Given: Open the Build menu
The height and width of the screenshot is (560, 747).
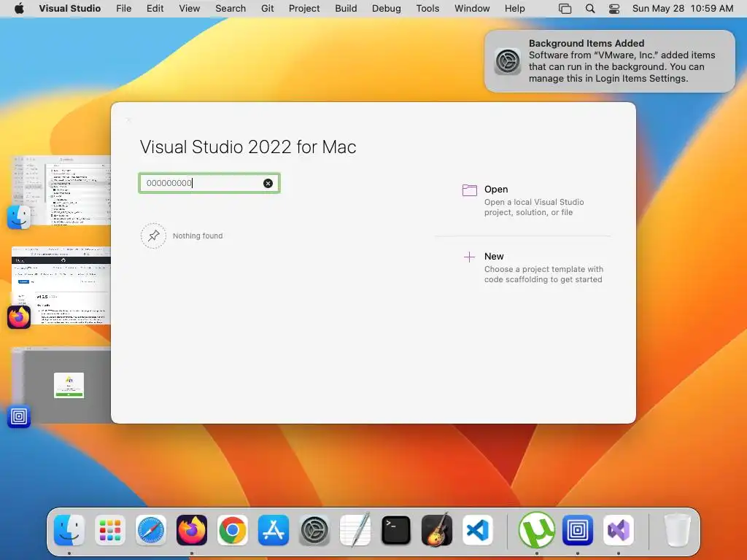Looking at the screenshot, I should tap(346, 9).
